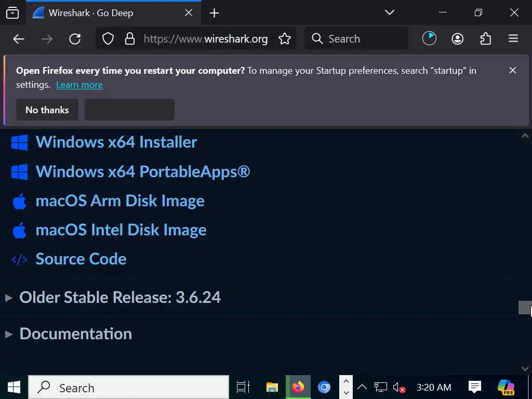Expand the Documentation section
This screenshot has height=399, width=532.
click(76, 334)
